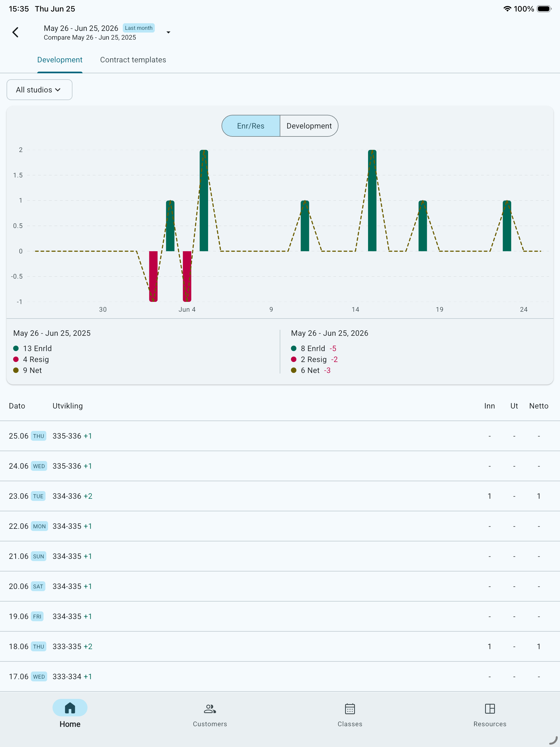
Task: Tap the Ut column header
Action: 514,406
